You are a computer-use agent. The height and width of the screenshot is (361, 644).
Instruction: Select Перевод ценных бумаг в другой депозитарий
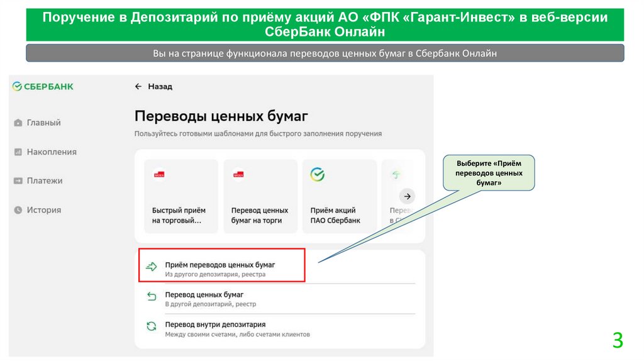click(280, 299)
